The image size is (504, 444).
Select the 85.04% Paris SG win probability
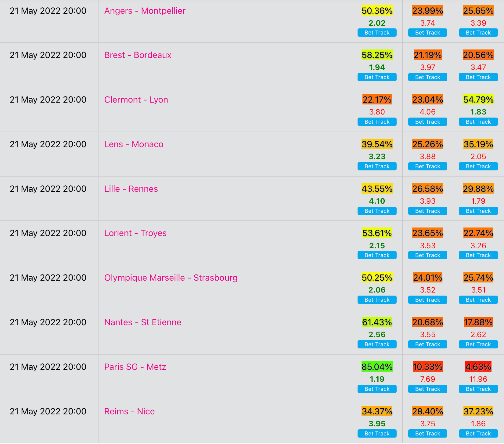[x=377, y=367]
